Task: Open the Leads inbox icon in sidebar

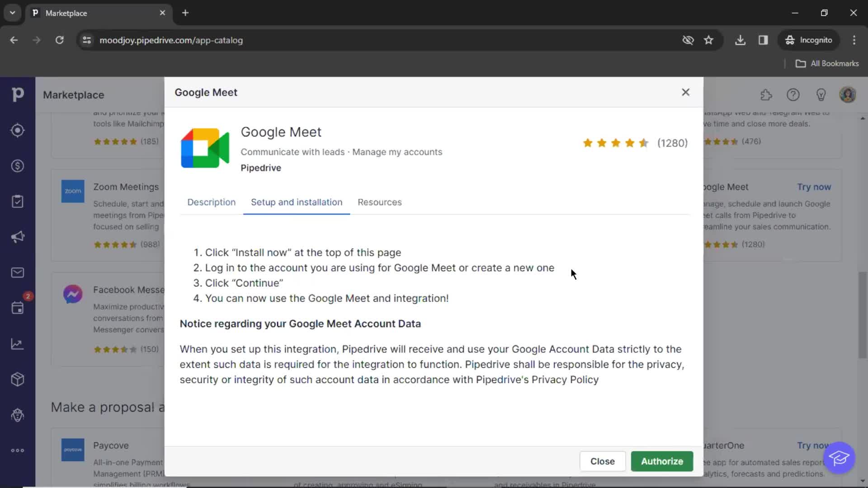Action: [x=17, y=131]
